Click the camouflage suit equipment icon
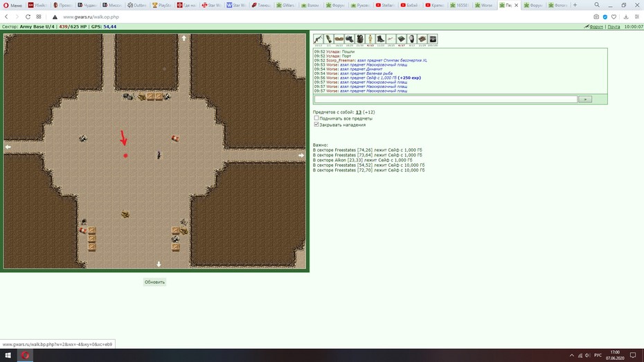 (370, 39)
